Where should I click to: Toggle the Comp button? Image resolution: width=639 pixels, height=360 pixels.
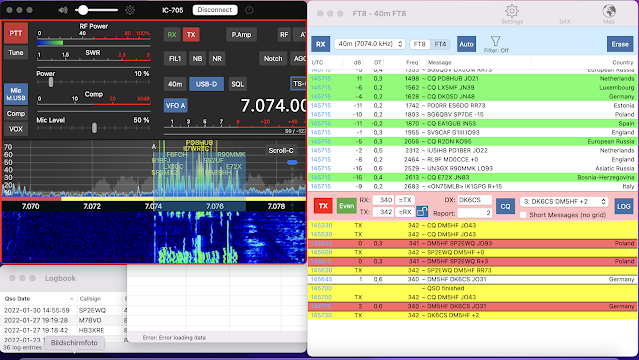click(x=16, y=114)
